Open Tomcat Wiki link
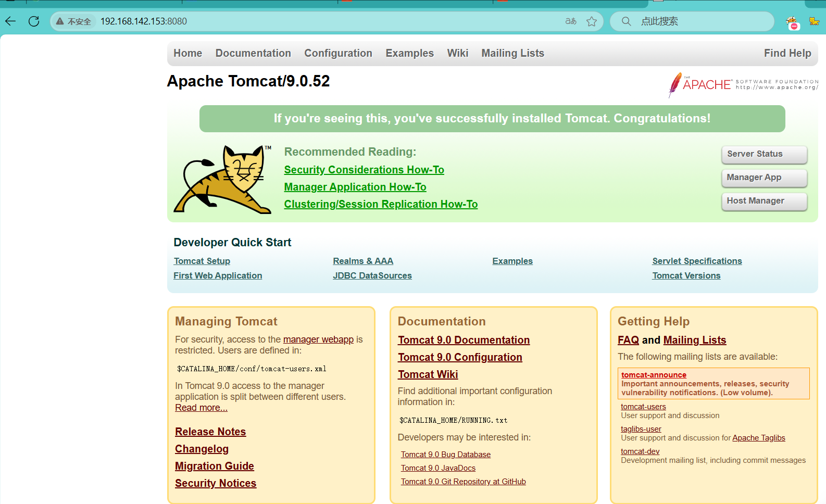This screenshot has width=826, height=504. [428, 374]
